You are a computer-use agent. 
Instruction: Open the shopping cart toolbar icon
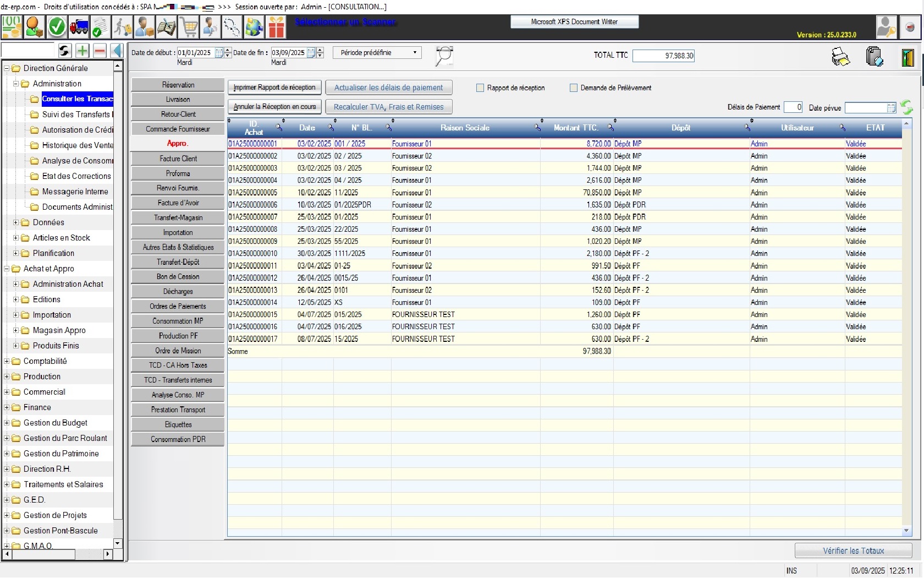tap(189, 27)
